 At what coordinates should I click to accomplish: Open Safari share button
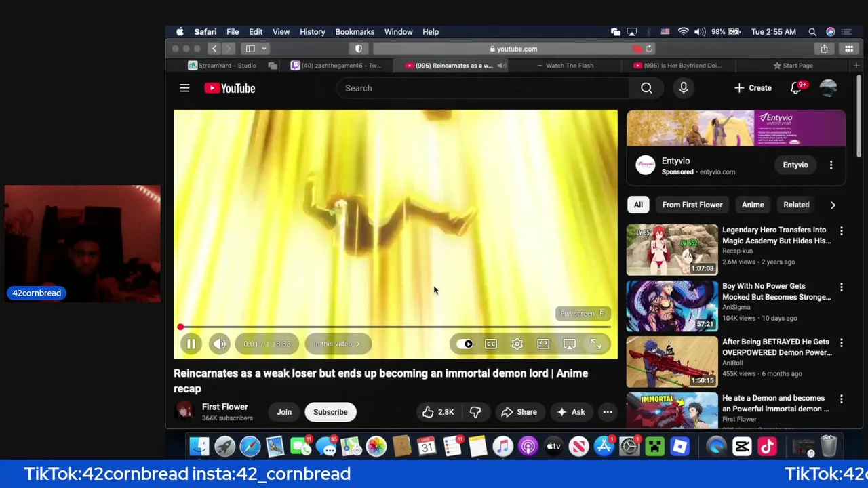coord(824,49)
